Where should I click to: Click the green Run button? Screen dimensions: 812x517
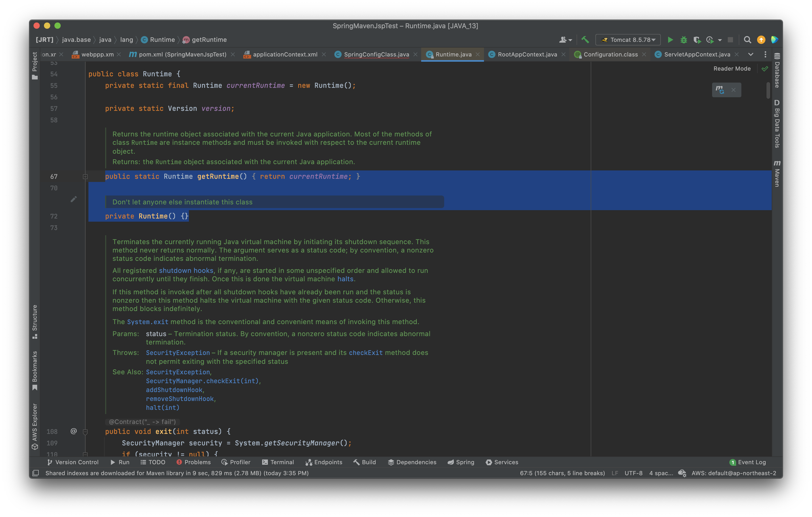(x=670, y=40)
